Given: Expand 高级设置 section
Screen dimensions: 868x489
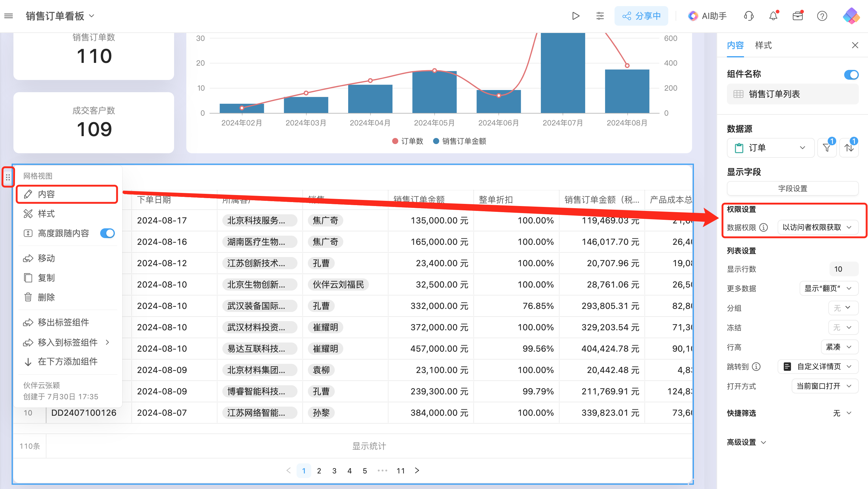Looking at the screenshot, I should 746,442.
